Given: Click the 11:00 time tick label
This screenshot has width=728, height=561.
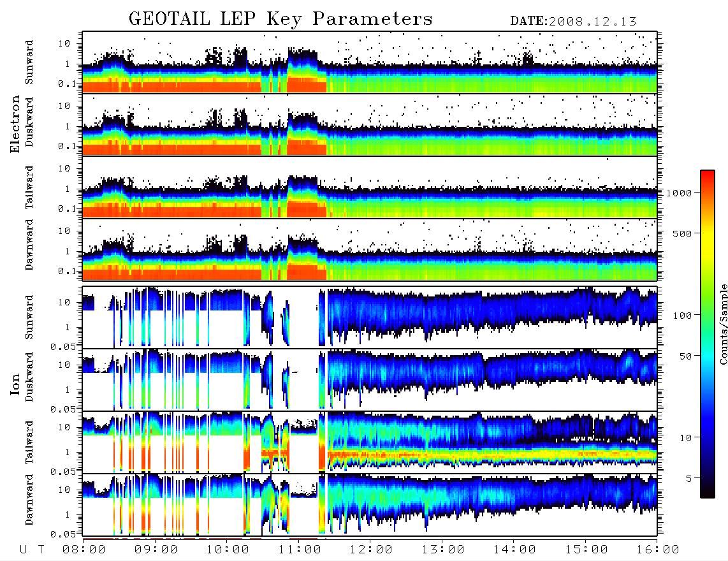Looking at the screenshot, I should tap(300, 550).
